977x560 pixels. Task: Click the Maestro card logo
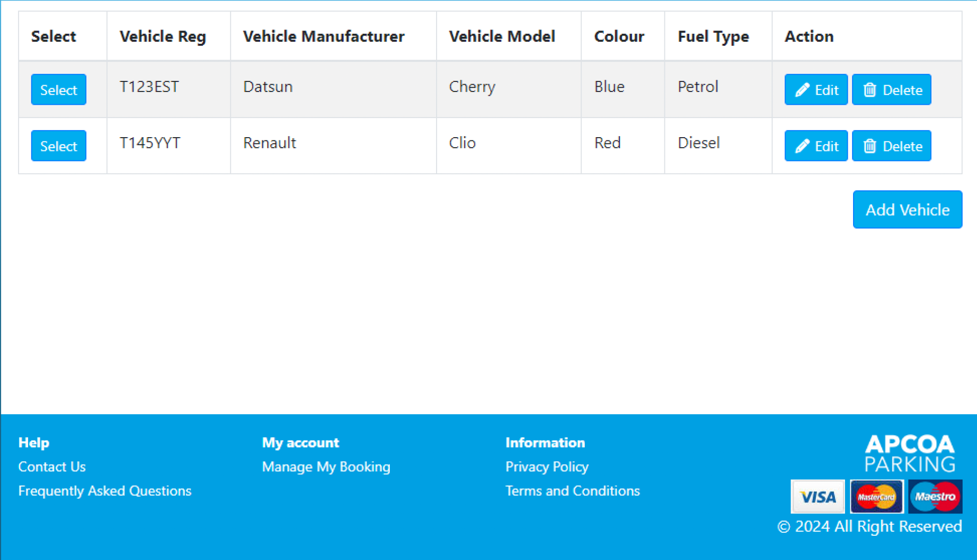point(935,497)
